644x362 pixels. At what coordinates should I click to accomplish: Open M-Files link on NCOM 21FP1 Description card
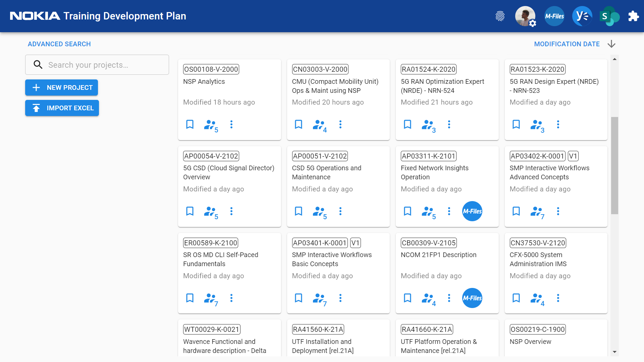tap(472, 298)
